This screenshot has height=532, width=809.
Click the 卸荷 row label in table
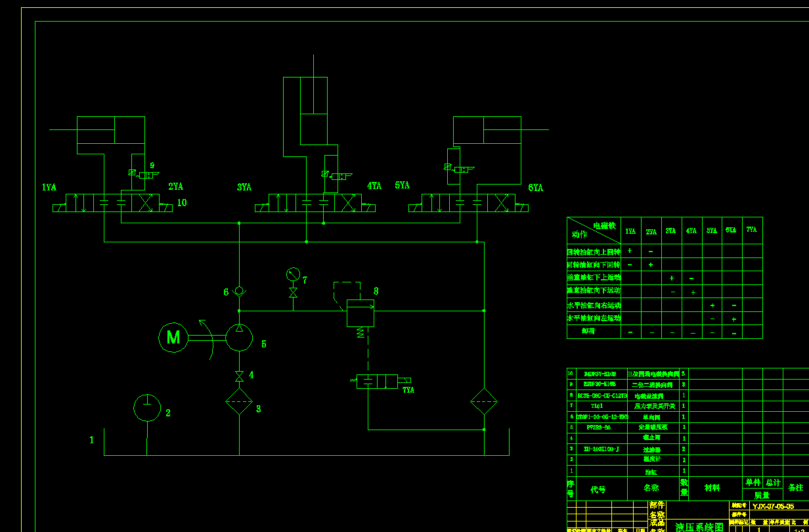(588, 331)
